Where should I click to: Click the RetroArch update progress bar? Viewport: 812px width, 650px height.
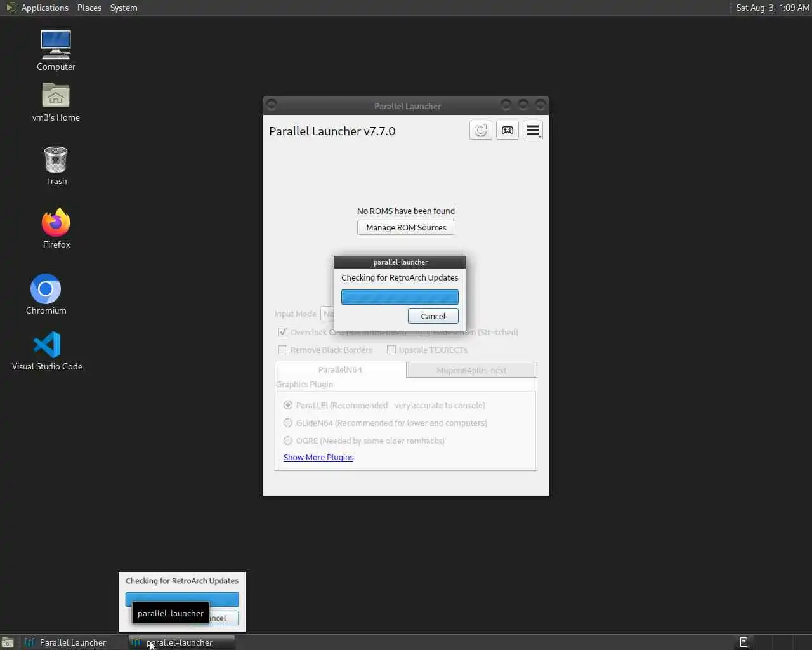(400, 297)
